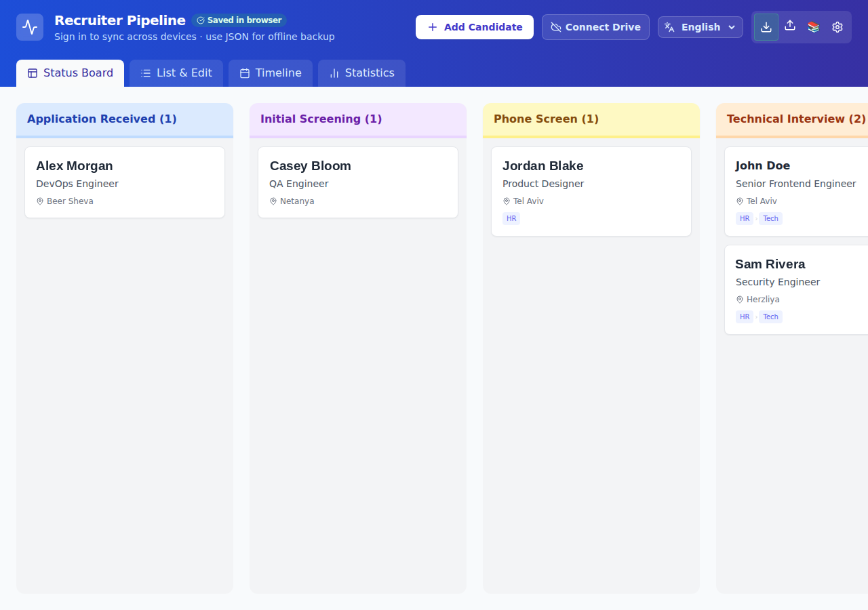The width and height of the screenshot is (868, 610).
Task: Select Jordan Blake's name
Action: pos(542,166)
